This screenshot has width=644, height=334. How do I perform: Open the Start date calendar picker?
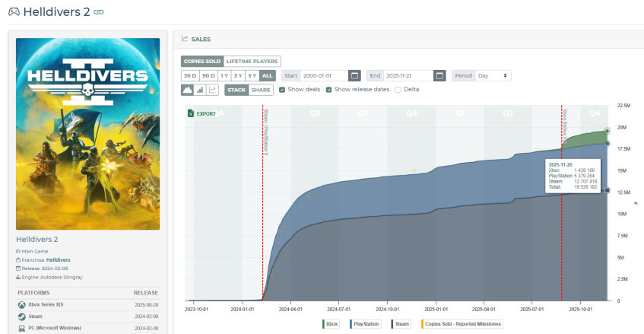[354, 75]
